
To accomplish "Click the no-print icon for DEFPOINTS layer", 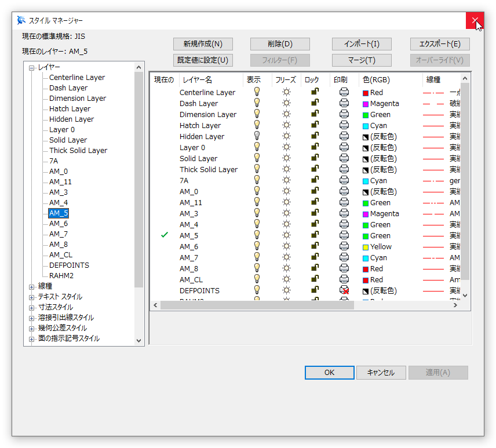I will [x=344, y=290].
